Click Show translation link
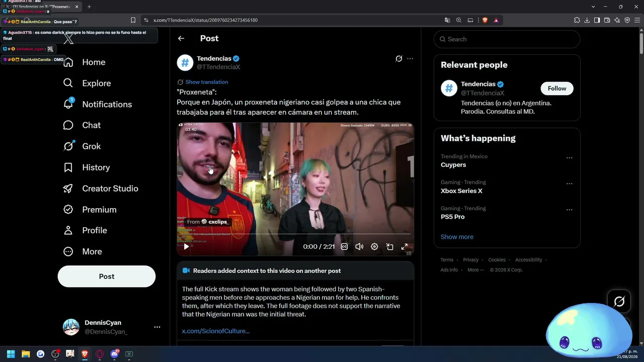 pos(207,82)
